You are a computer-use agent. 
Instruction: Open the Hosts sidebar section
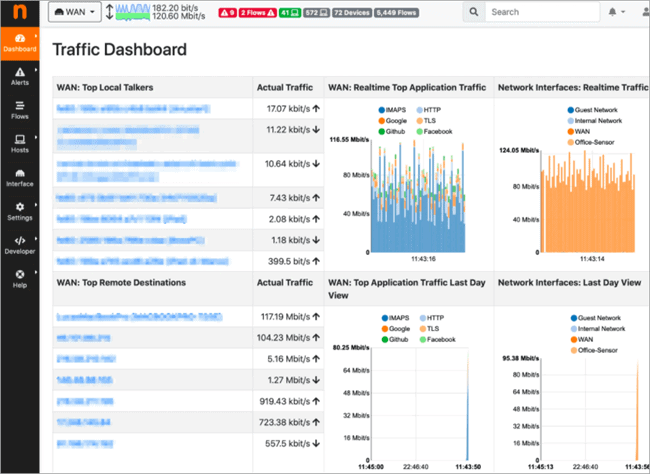tap(19, 144)
